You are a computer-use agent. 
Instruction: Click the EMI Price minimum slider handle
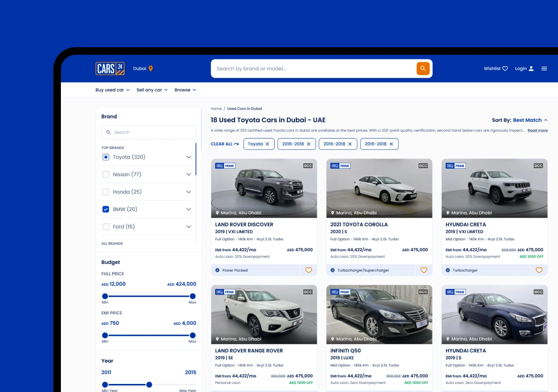tap(105, 335)
